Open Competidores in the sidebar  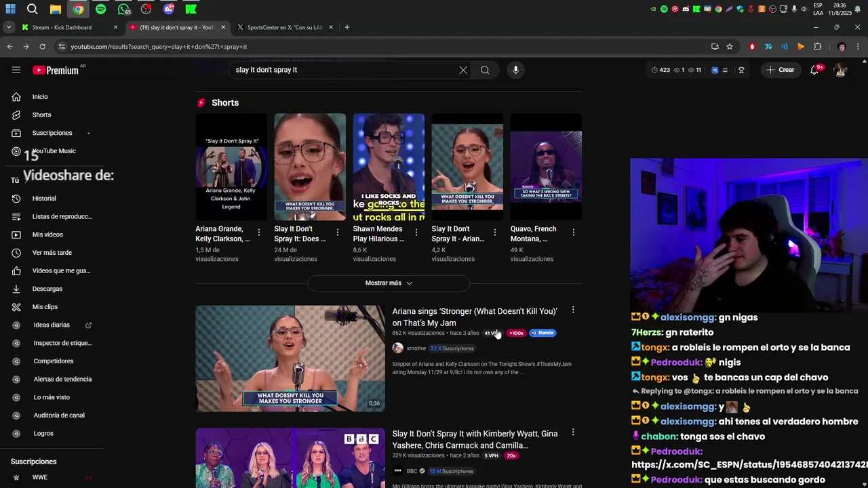tap(53, 361)
